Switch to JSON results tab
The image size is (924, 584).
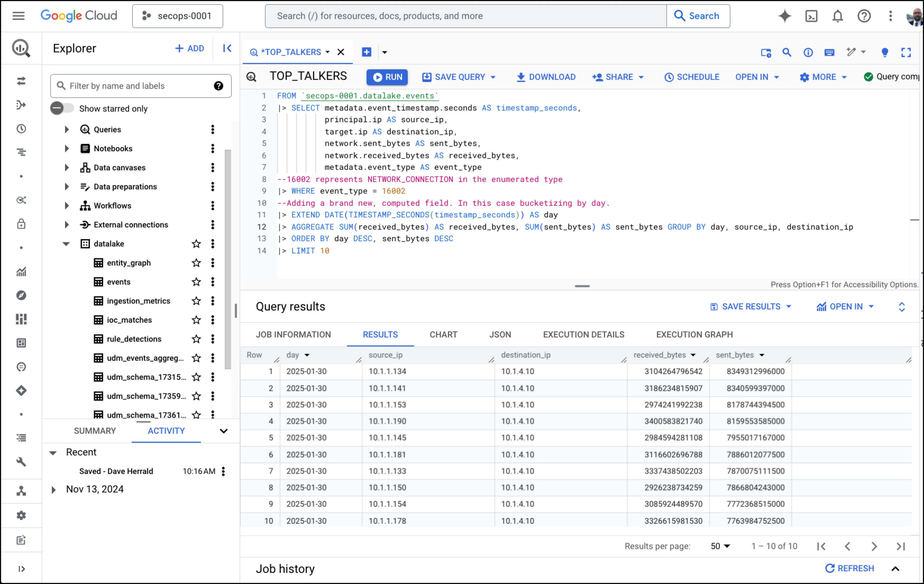coord(500,335)
